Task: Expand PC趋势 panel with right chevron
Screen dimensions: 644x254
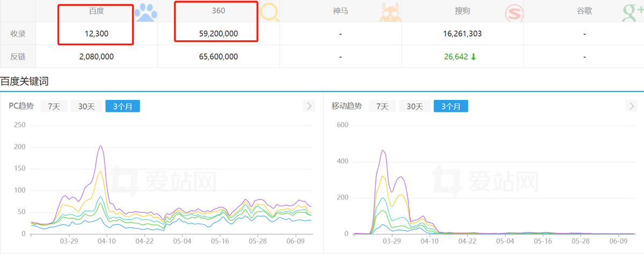Action: [309, 106]
